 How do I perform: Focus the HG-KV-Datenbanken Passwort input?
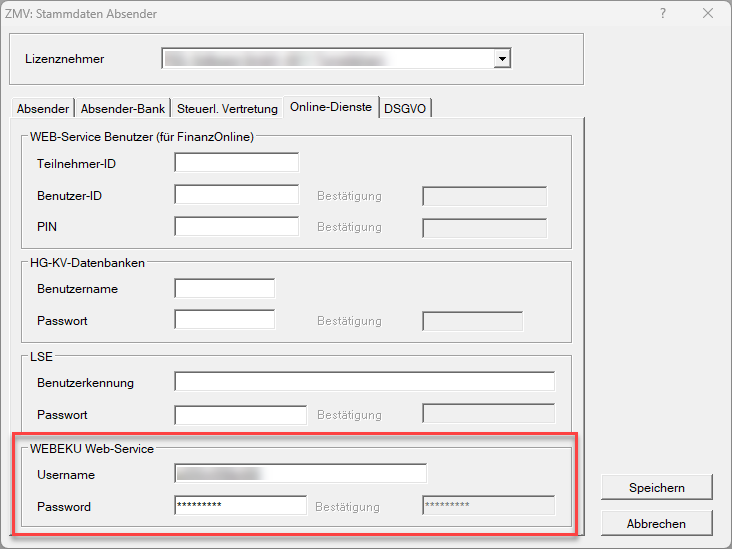coord(224,321)
